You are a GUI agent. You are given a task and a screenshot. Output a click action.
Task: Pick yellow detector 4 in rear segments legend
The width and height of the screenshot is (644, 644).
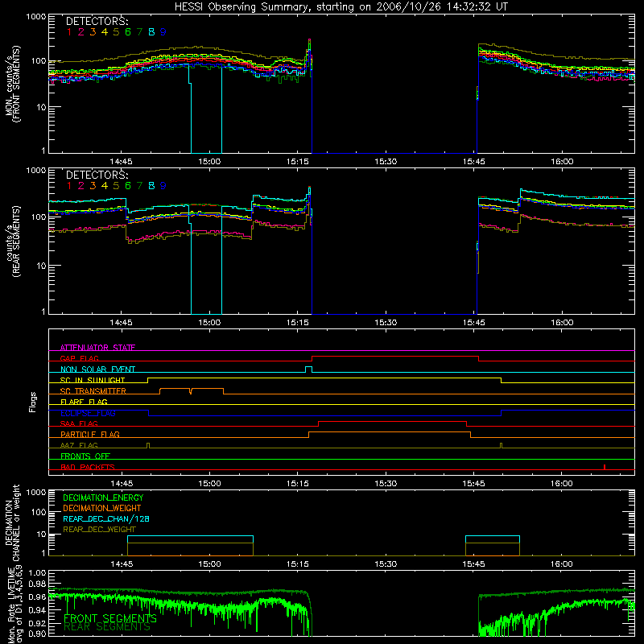pyautogui.click(x=105, y=186)
